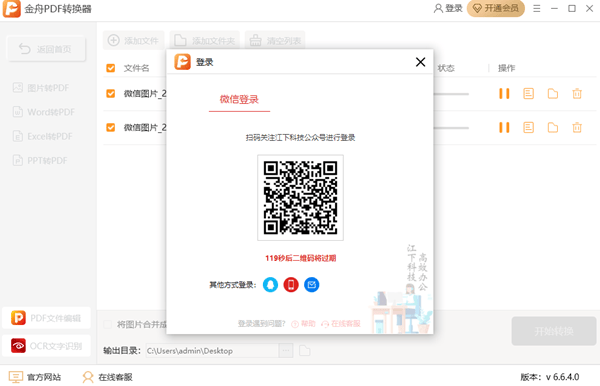
Task: Open output folder icon beside path field
Action: (305, 351)
